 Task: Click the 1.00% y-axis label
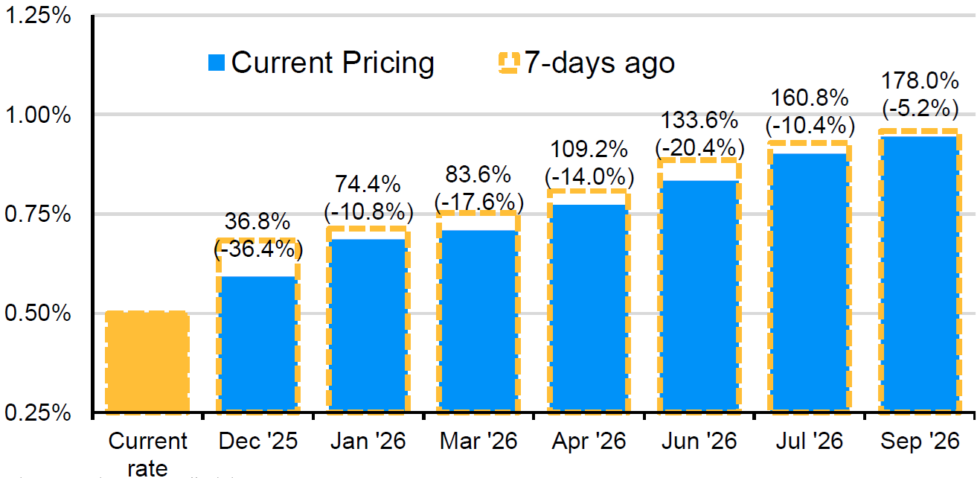coord(37,115)
